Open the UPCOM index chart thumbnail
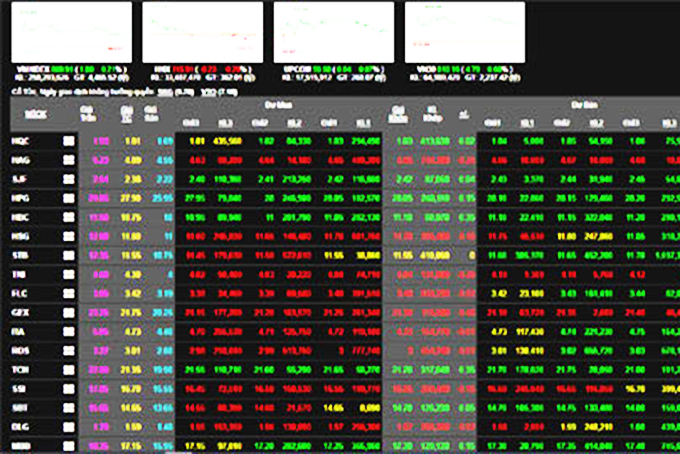680x454 pixels. pos(334,31)
